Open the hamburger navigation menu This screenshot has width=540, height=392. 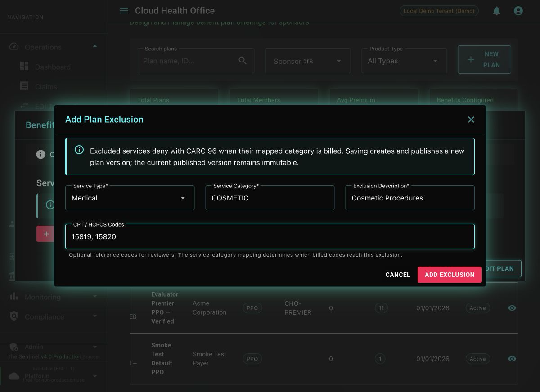124,11
